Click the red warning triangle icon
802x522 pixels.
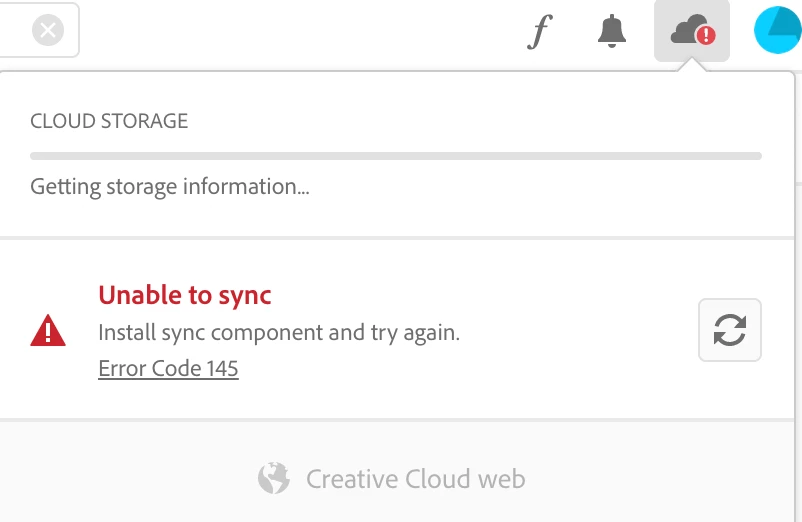[x=48, y=331]
